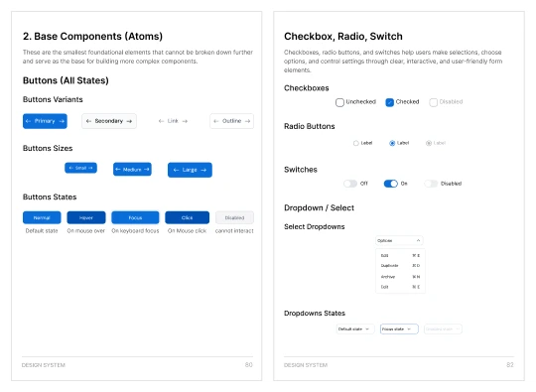
Task: Click right arrow icon in Secondary button
Action: pos(129,121)
